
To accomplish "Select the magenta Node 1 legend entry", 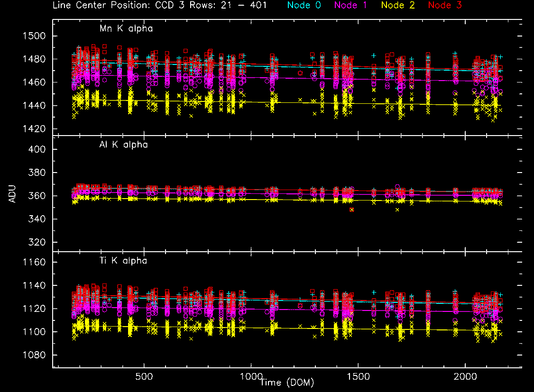I will point(353,6).
